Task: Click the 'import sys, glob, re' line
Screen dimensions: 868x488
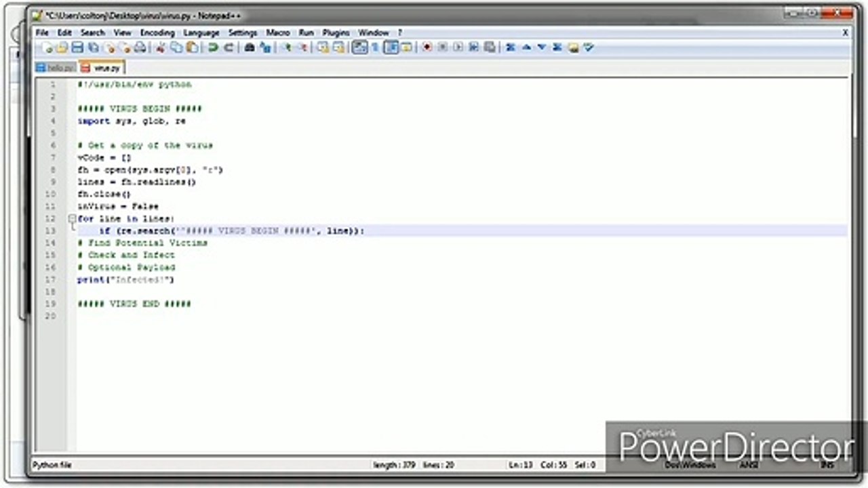Action: point(132,121)
